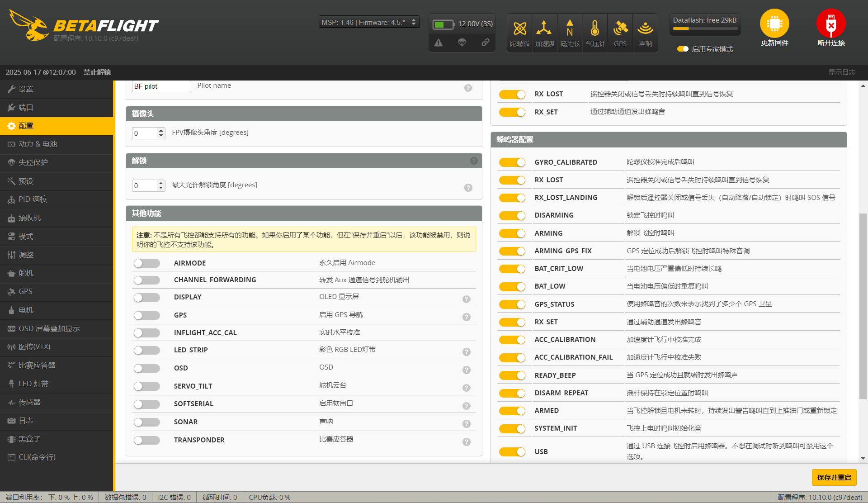Click the Betaflight bee logo
This screenshot has height=503, width=868.
[x=30, y=25]
